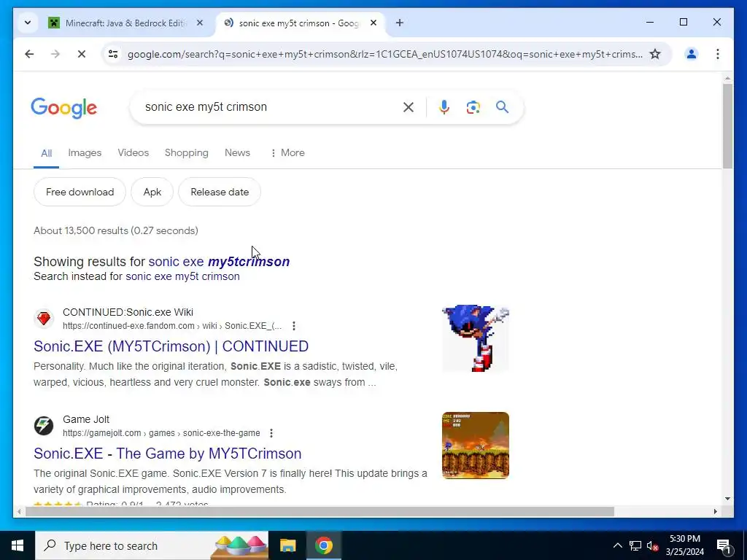
Task: Apply the Apk filter chip
Action: pos(152,192)
